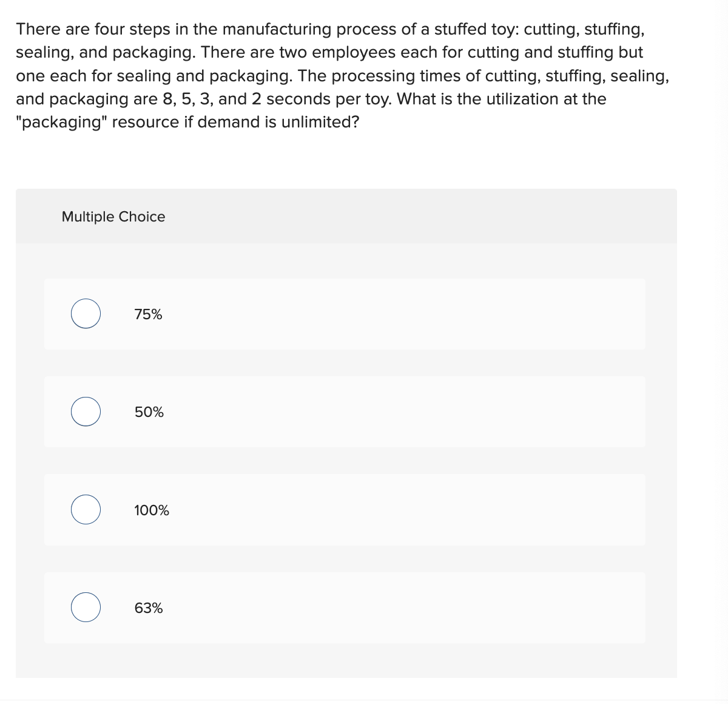
Task: Click the Multiple Choice heading
Action: [113, 217]
